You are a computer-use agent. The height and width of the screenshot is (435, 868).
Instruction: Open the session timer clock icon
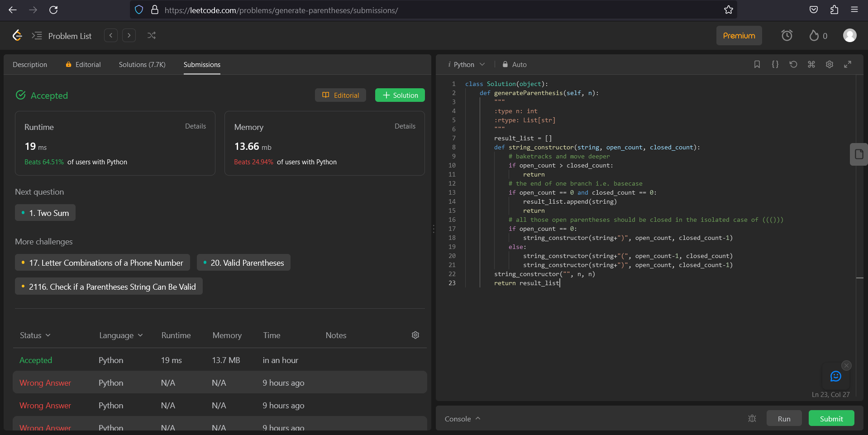(x=787, y=35)
